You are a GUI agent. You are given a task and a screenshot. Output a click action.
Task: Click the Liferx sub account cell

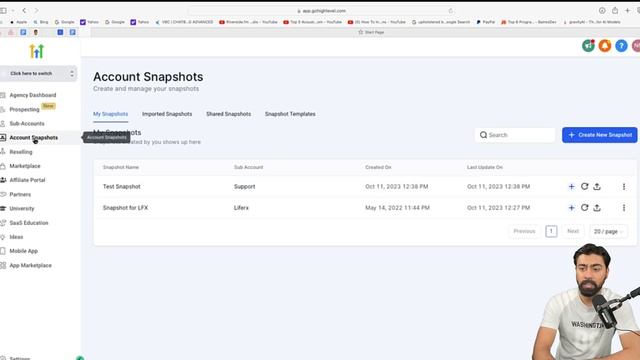[x=241, y=208]
